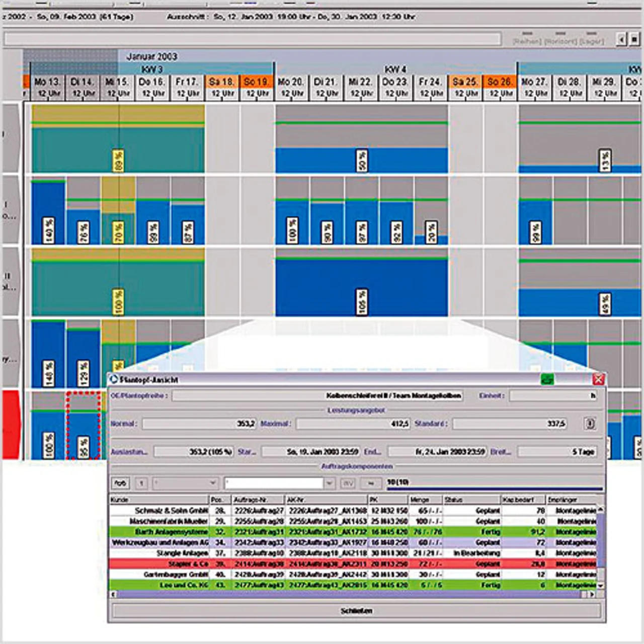
Task: Click the filter toggle button left of dropdowns
Action: (x=120, y=484)
